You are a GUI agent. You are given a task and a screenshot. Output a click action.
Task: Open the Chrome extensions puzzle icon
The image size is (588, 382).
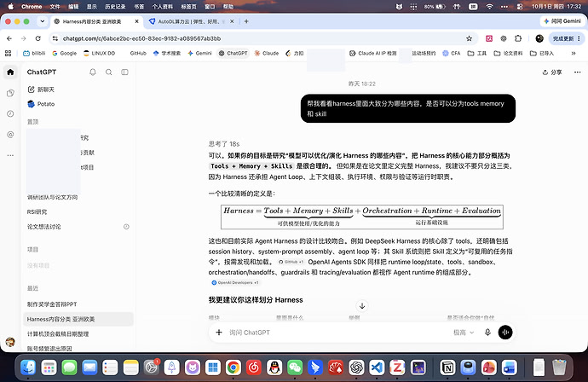(518, 38)
